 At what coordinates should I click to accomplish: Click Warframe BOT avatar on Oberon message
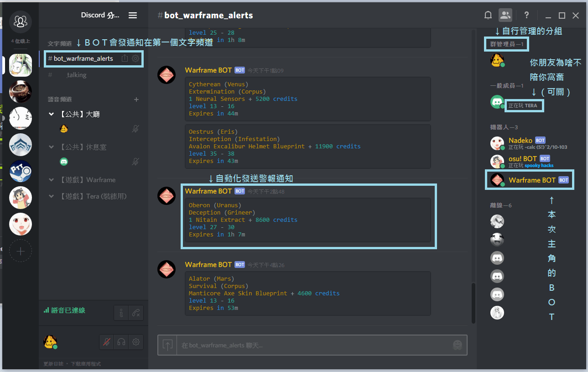167,195
